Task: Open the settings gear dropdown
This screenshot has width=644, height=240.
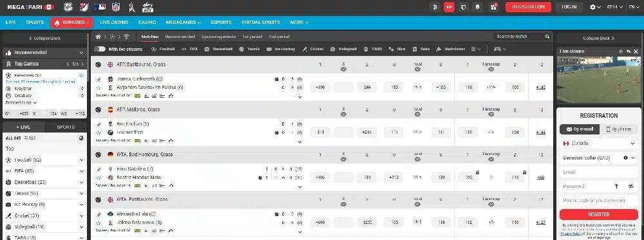Action: click(595, 7)
